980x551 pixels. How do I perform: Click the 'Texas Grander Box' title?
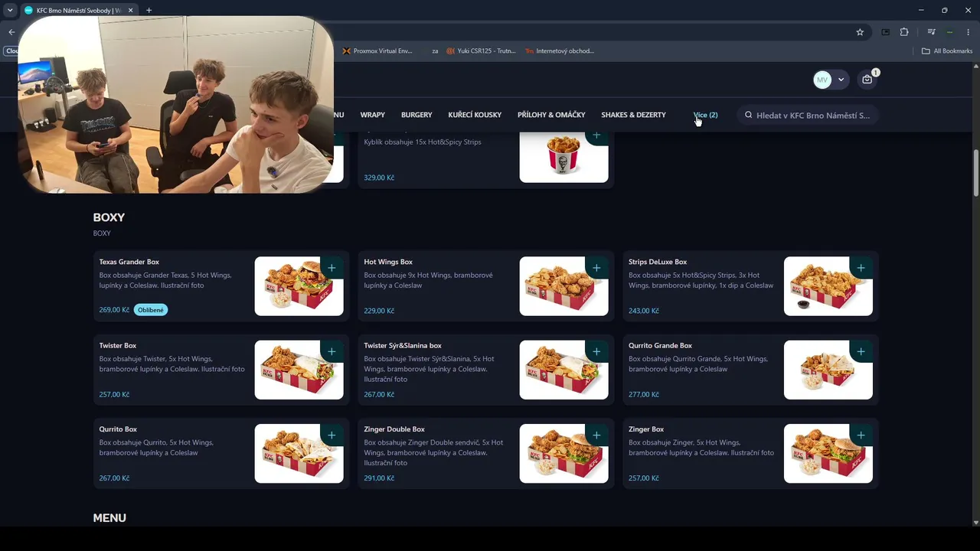(129, 262)
